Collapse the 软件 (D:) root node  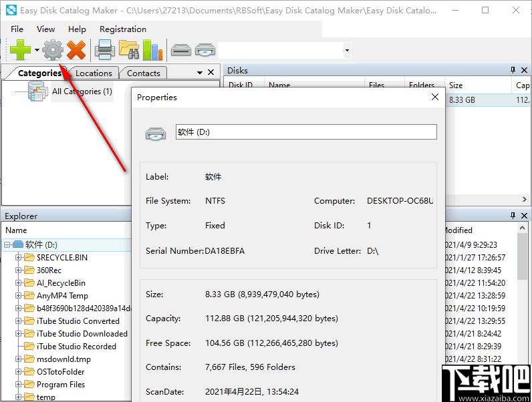[x=7, y=244]
